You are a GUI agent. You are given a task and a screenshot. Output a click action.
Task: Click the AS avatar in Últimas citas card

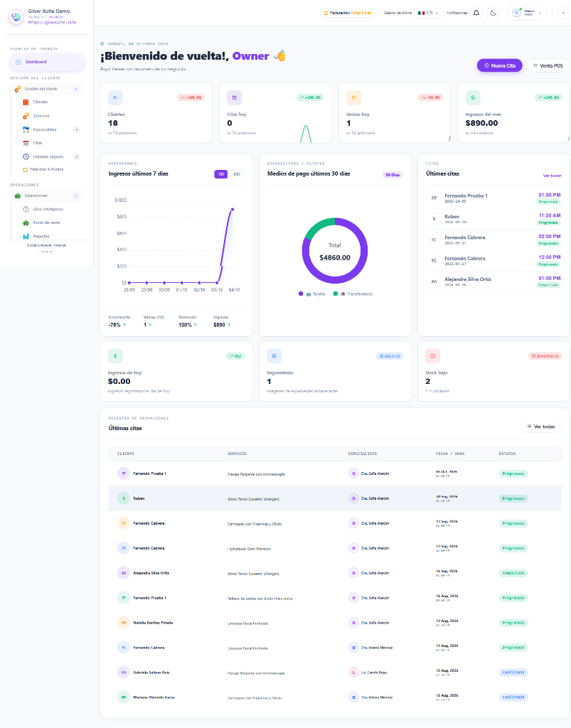[434, 282]
